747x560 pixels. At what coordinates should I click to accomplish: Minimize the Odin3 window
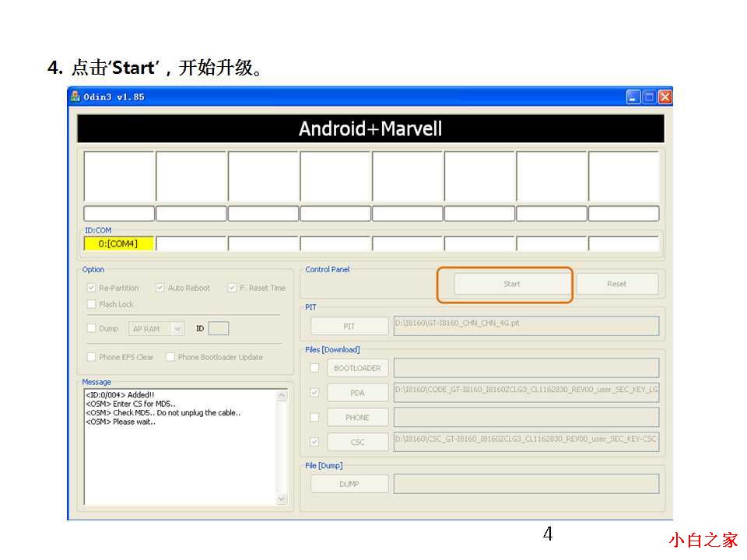click(633, 97)
